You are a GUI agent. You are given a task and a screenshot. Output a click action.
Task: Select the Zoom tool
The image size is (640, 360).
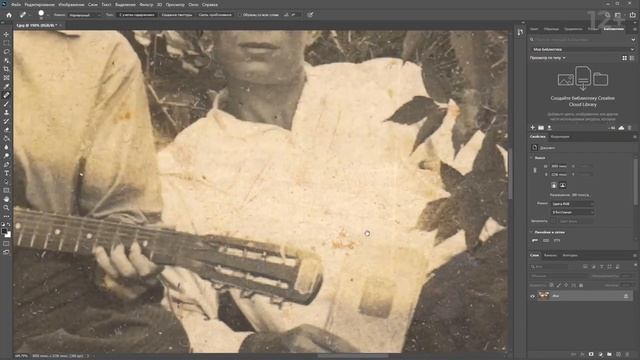coord(6,208)
